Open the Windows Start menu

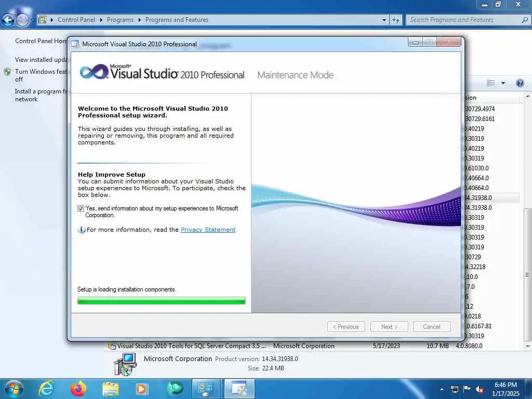click(x=14, y=389)
